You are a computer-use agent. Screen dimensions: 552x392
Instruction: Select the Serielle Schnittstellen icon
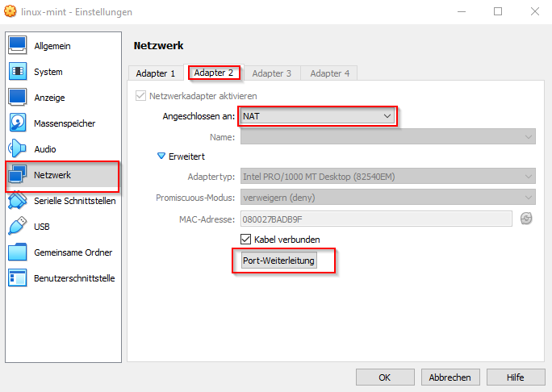[x=18, y=201]
